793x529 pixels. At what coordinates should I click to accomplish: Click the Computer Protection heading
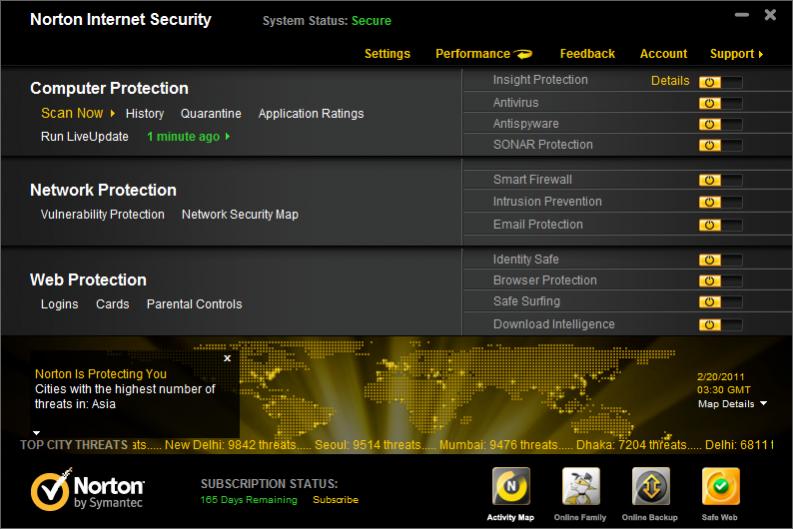click(x=109, y=89)
